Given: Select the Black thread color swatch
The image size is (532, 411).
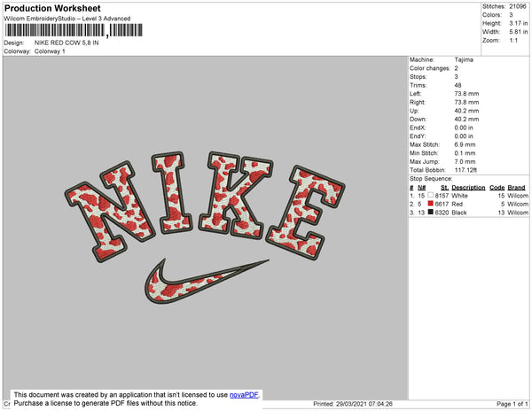Looking at the screenshot, I should [431, 212].
